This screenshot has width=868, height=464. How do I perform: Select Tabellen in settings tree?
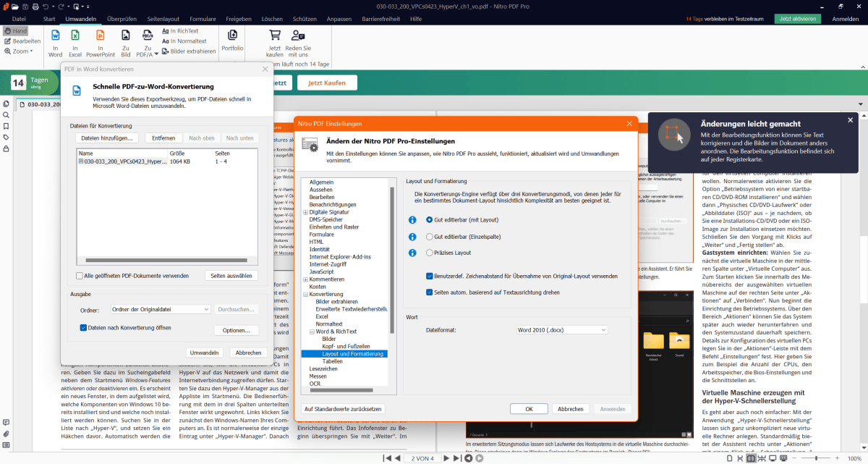tap(332, 361)
